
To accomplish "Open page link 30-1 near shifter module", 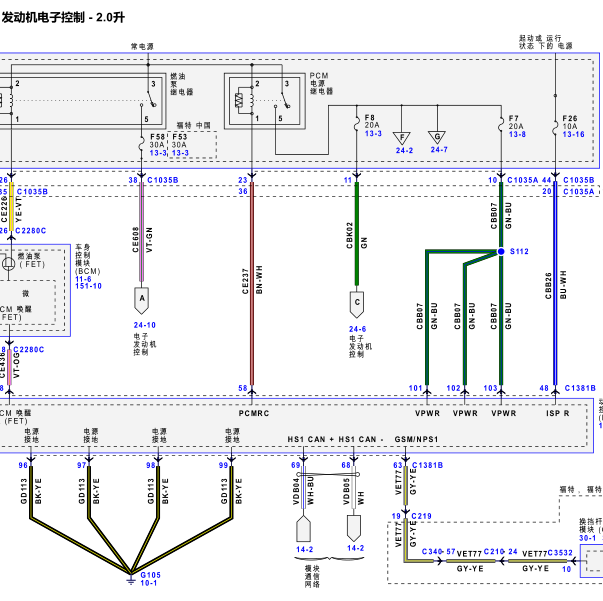I will [x=588, y=538].
